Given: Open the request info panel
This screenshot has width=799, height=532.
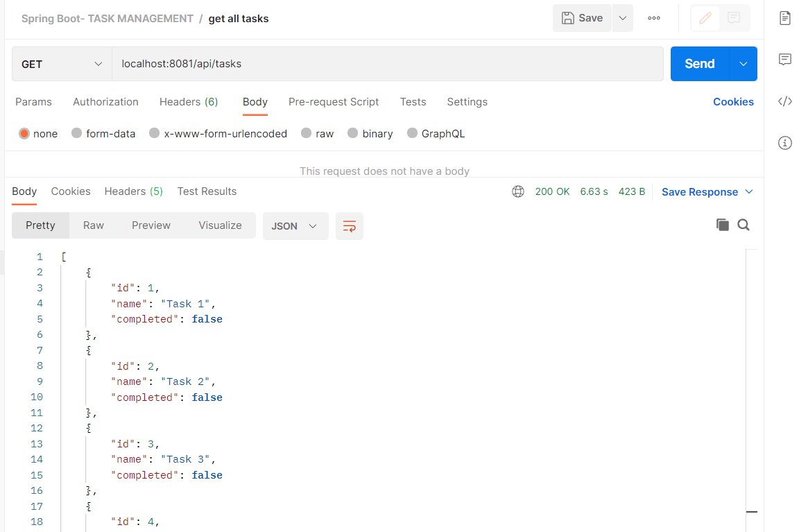Looking at the screenshot, I should pos(784,143).
